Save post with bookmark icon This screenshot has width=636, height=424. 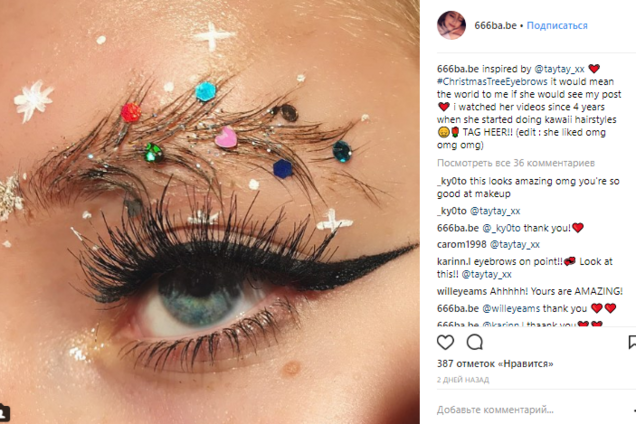(x=632, y=342)
